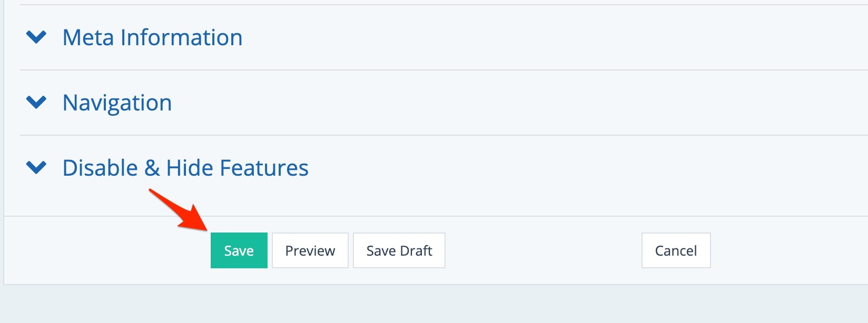Save changes using the teal button
The image size is (868, 323).
click(239, 250)
